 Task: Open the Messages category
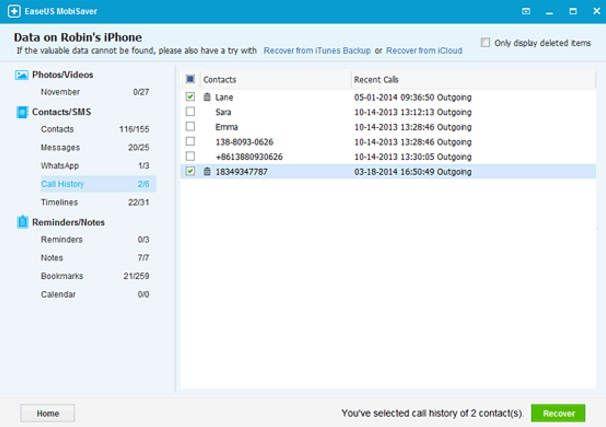click(60, 147)
